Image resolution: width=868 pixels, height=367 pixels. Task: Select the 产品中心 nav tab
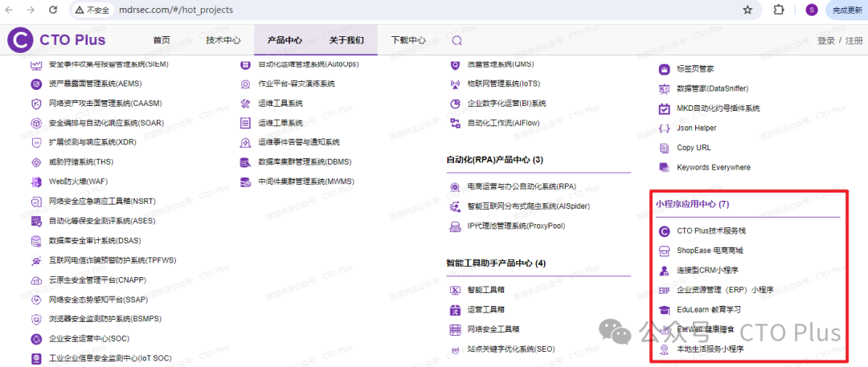pos(285,40)
